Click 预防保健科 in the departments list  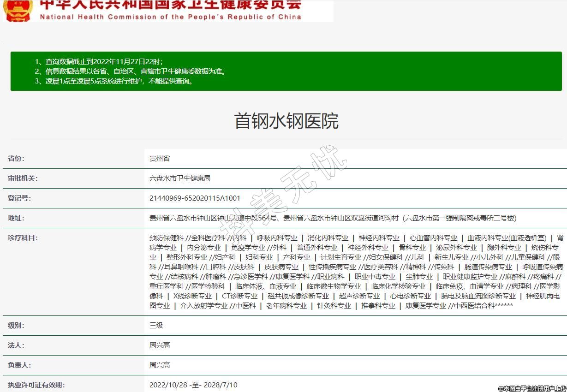pos(166,238)
